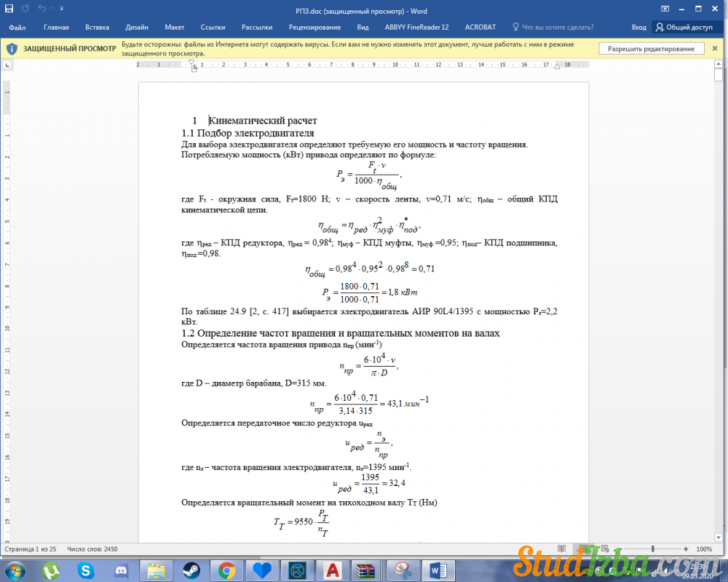The image size is (728, 582).
Task: Click the zoom in plus button
Action: pyautogui.click(x=686, y=549)
